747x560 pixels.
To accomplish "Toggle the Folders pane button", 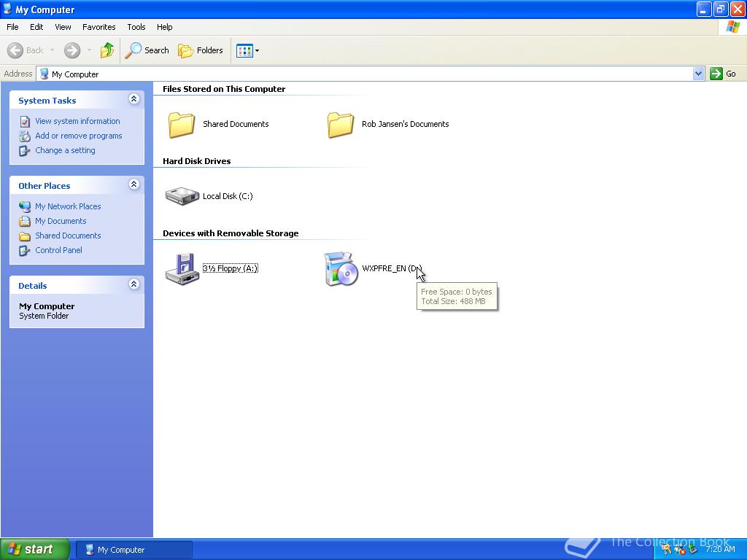I will (x=200, y=50).
